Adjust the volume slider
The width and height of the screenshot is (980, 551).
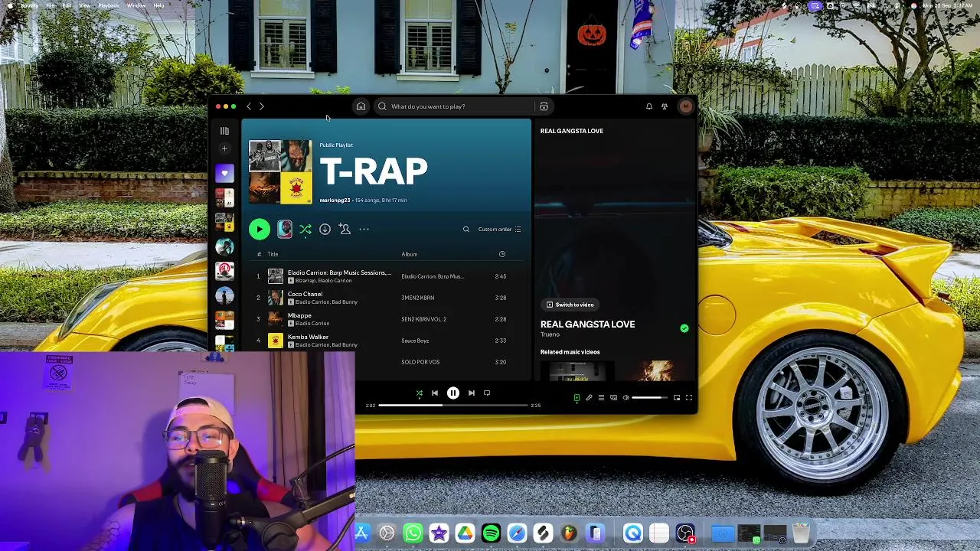pyautogui.click(x=650, y=398)
